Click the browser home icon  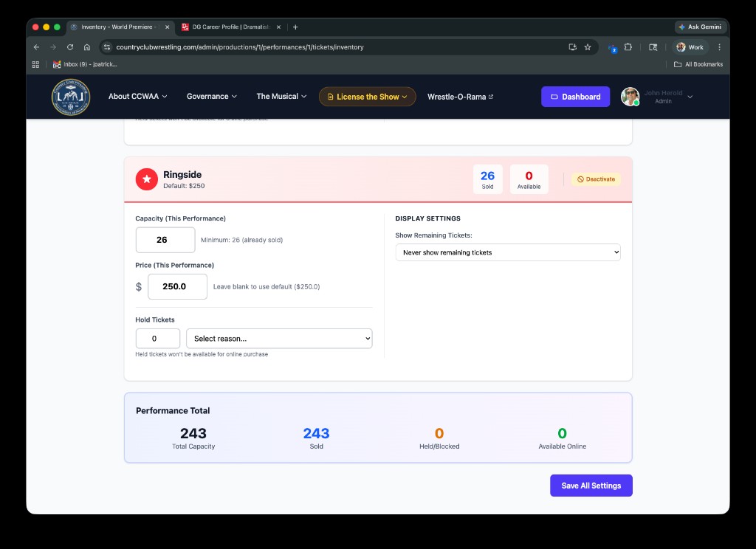(x=86, y=46)
